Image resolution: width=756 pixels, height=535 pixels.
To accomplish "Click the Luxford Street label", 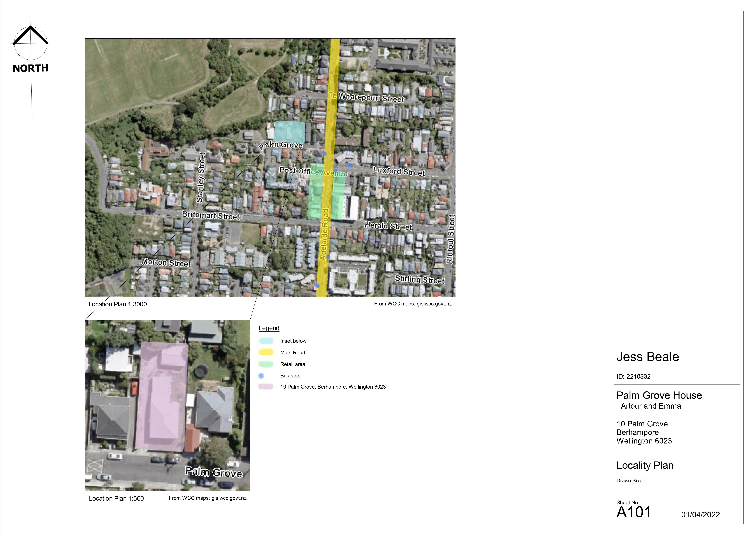I will click(x=399, y=171).
